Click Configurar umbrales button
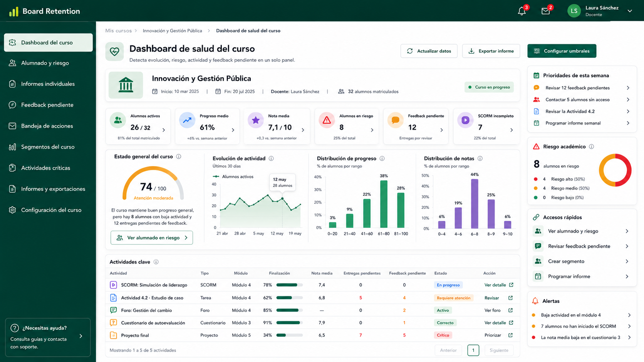 [562, 51]
